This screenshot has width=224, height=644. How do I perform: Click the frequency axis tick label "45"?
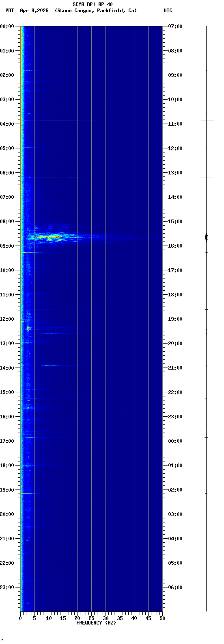point(148,618)
